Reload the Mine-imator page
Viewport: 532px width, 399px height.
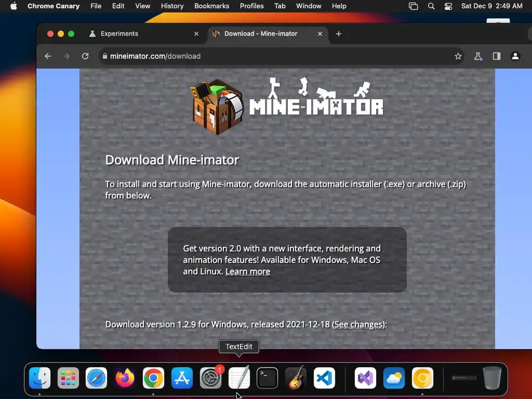[85, 56]
